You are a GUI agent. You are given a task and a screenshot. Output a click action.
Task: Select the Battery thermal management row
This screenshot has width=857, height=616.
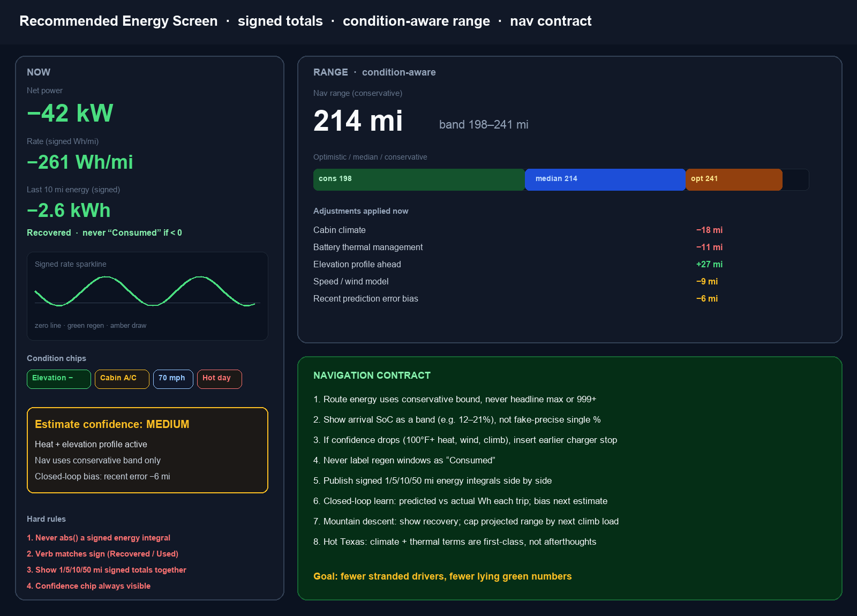tap(518, 247)
